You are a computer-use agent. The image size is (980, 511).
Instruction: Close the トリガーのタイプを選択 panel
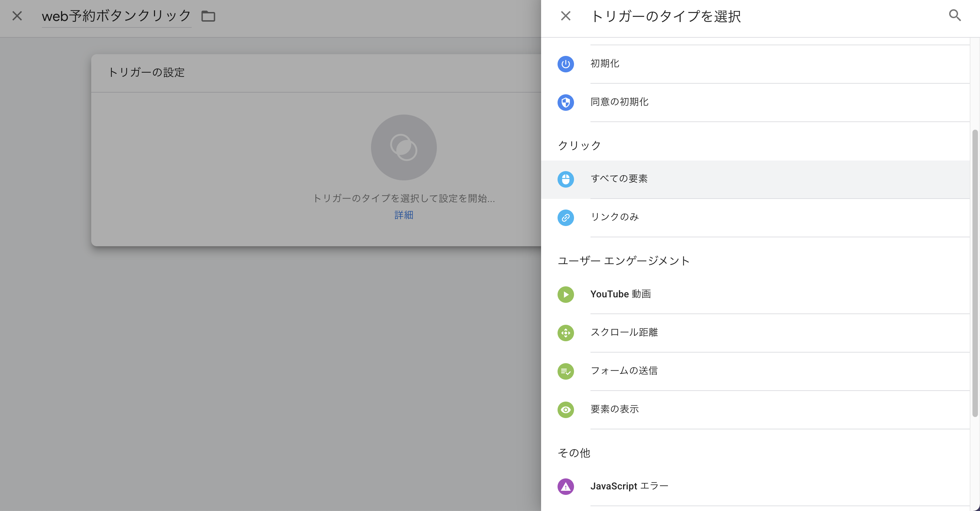[565, 16]
